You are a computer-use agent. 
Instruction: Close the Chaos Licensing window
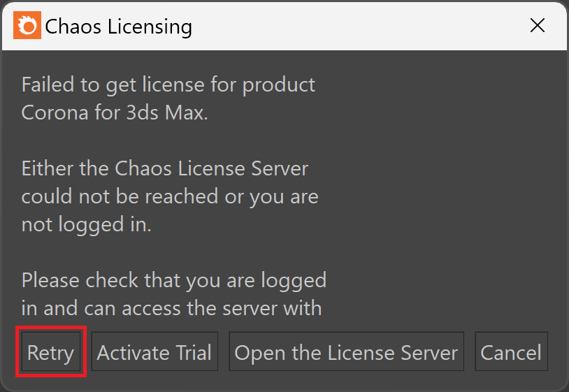(537, 25)
